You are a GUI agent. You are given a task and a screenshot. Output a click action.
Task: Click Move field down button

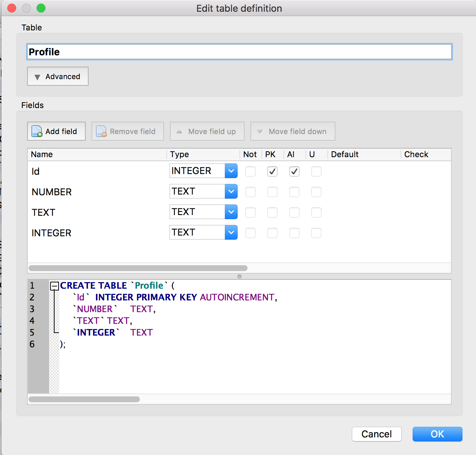click(x=293, y=131)
